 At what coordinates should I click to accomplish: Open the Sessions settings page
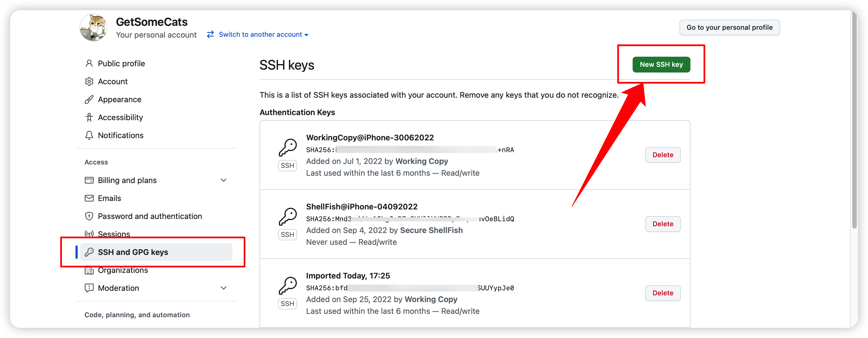tap(114, 234)
